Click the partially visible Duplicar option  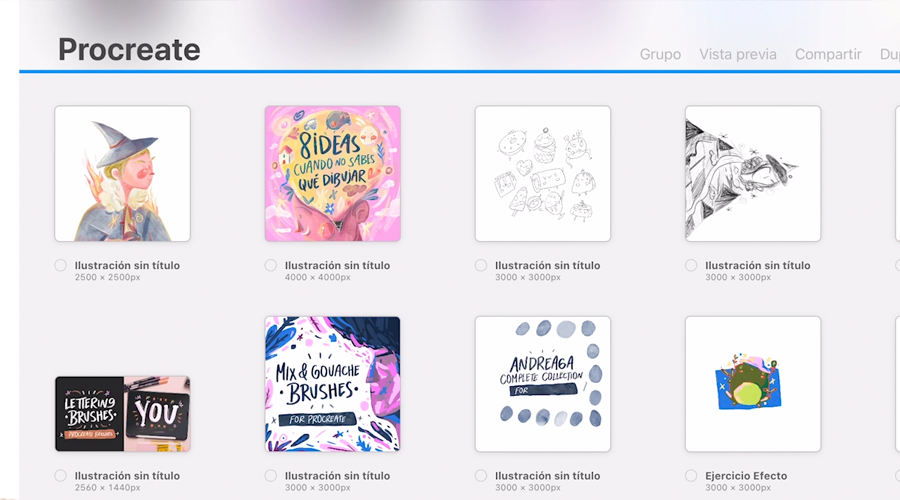(889, 54)
